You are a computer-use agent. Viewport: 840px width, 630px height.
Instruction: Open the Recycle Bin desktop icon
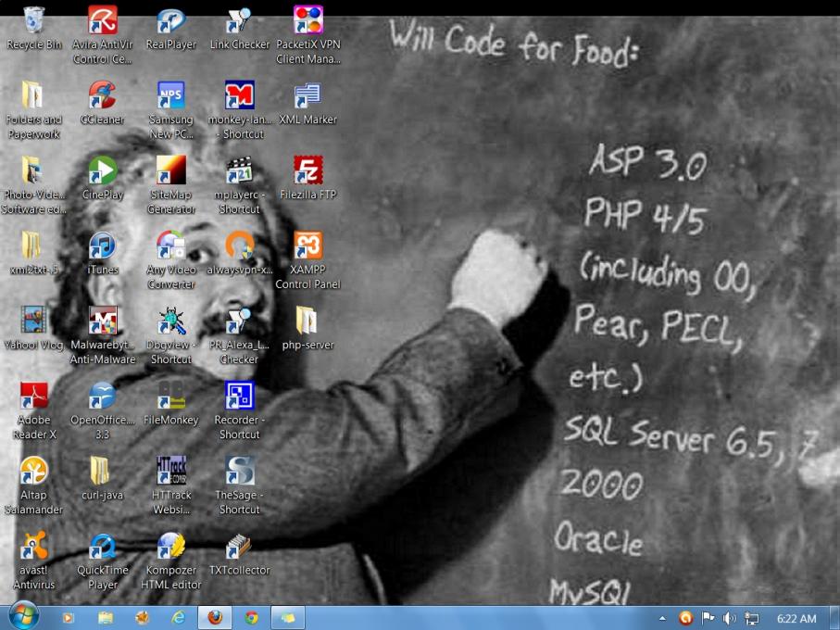[33, 20]
